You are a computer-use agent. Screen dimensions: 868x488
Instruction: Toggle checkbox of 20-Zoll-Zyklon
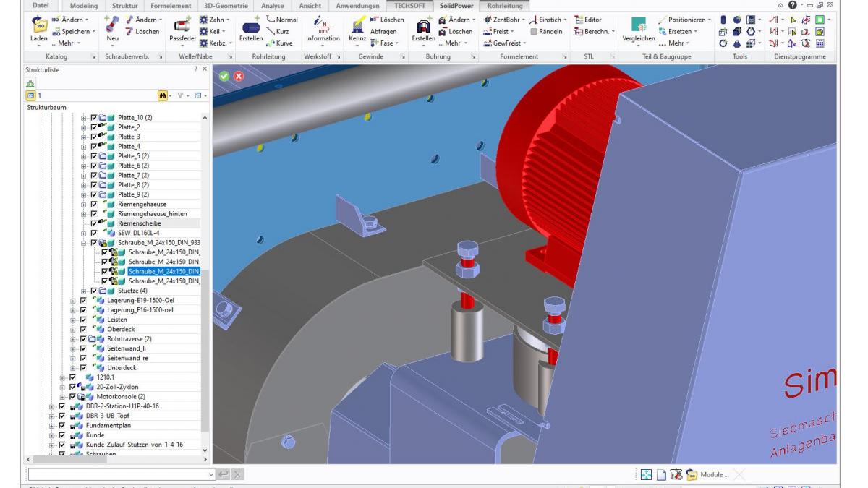pos(72,387)
